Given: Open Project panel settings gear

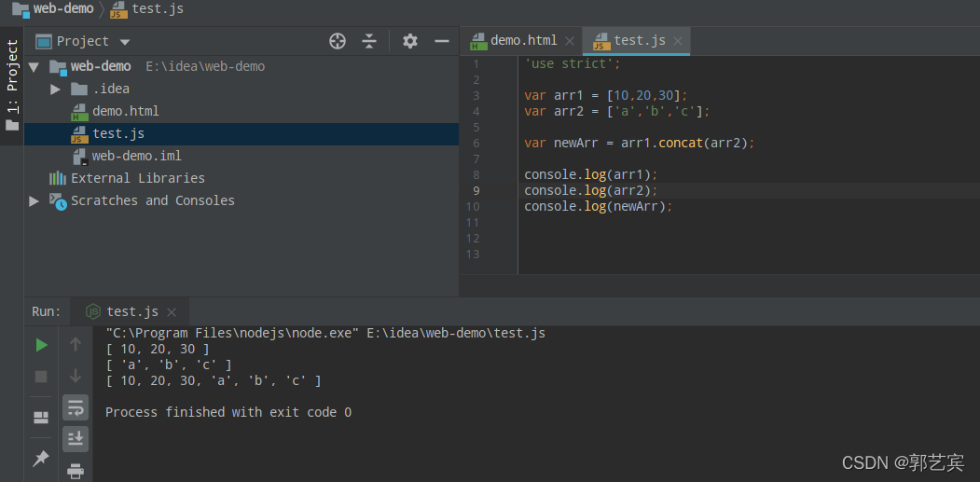Looking at the screenshot, I should pyautogui.click(x=410, y=41).
